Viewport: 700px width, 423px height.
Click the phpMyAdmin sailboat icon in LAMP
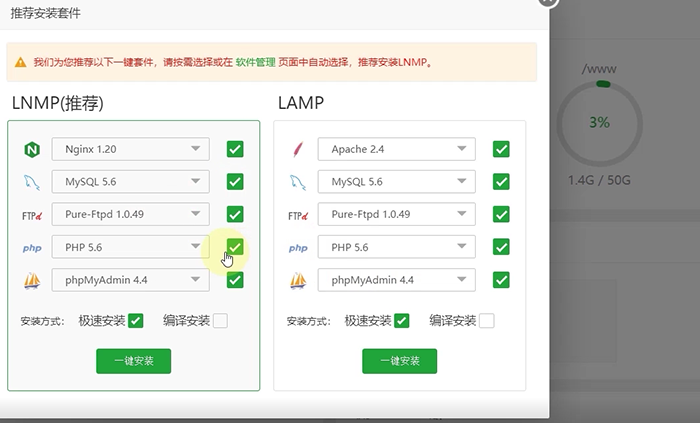click(298, 281)
